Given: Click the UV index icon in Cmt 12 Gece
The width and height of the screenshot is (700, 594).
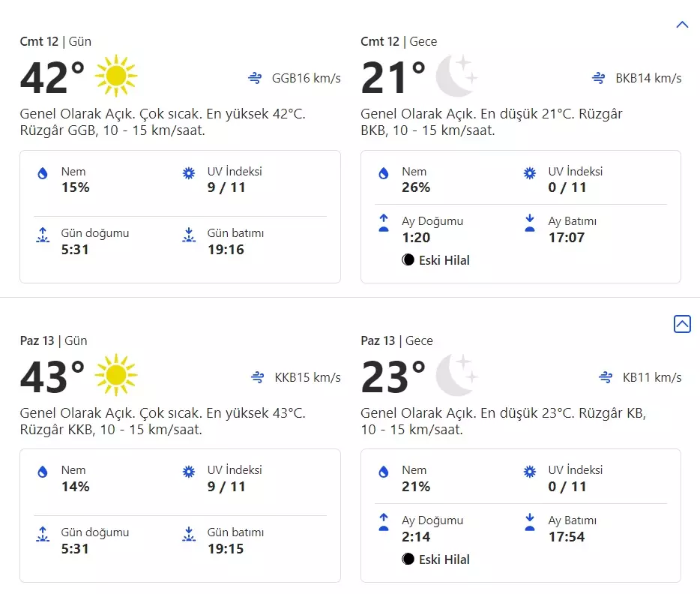Looking at the screenshot, I should click(530, 173).
